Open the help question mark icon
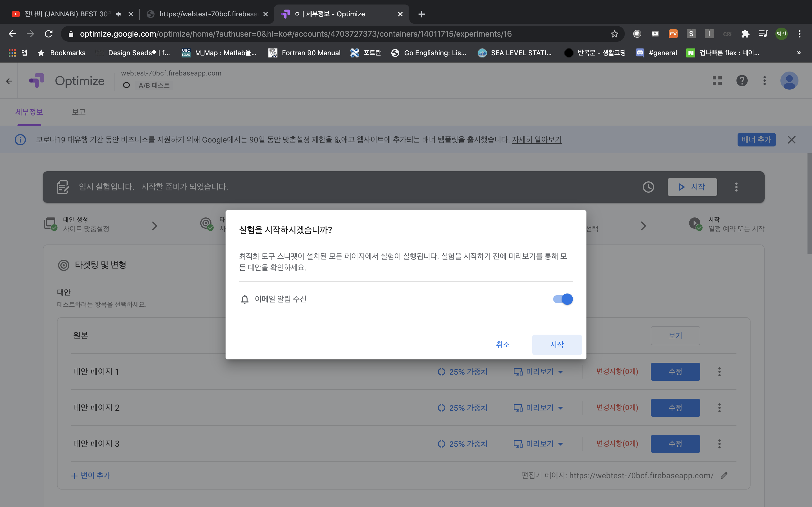Screen dimensions: 812x507 742,81
